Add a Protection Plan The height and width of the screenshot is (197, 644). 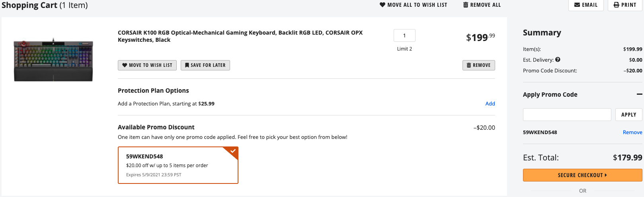(490, 104)
